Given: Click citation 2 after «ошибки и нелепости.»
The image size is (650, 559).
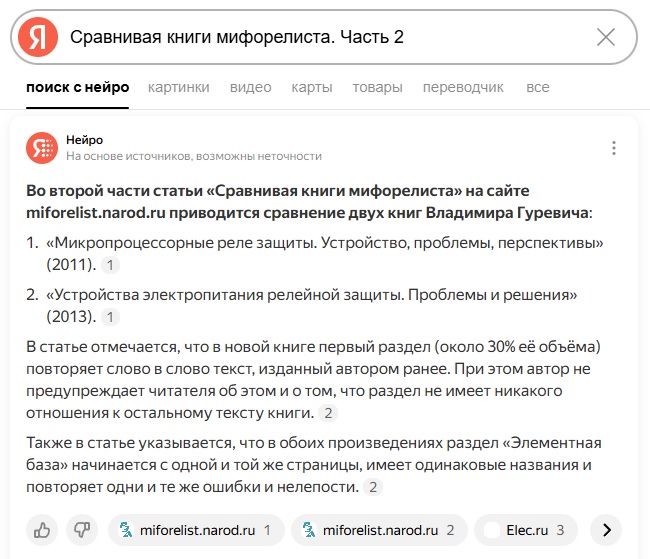Looking at the screenshot, I should [x=373, y=487].
